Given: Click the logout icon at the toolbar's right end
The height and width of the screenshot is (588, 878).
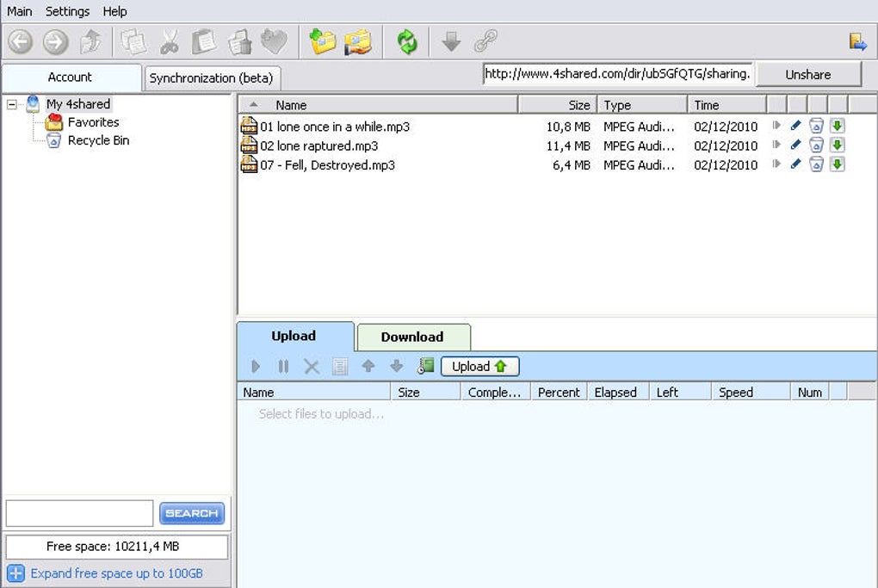Looking at the screenshot, I should pyautogui.click(x=858, y=41).
